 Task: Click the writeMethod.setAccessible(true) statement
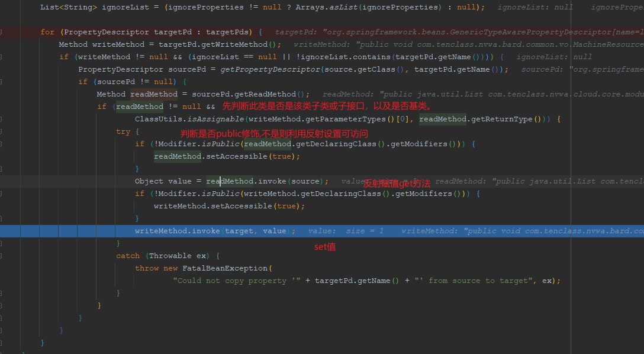tap(229, 206)
